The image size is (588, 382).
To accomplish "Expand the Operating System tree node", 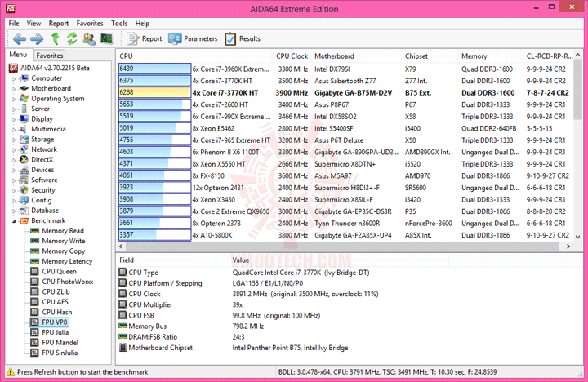I will click(14, 99).
